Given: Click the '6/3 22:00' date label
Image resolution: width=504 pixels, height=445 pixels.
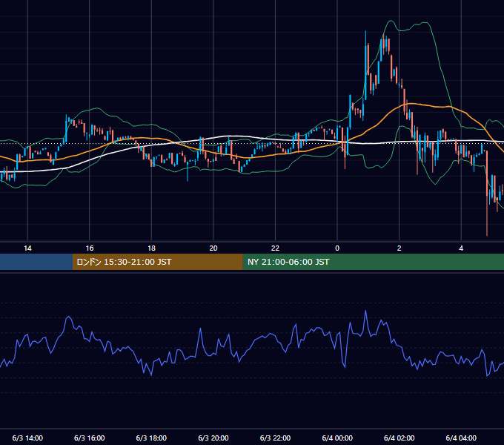Looking at the screenshot, I should (275, 438).
